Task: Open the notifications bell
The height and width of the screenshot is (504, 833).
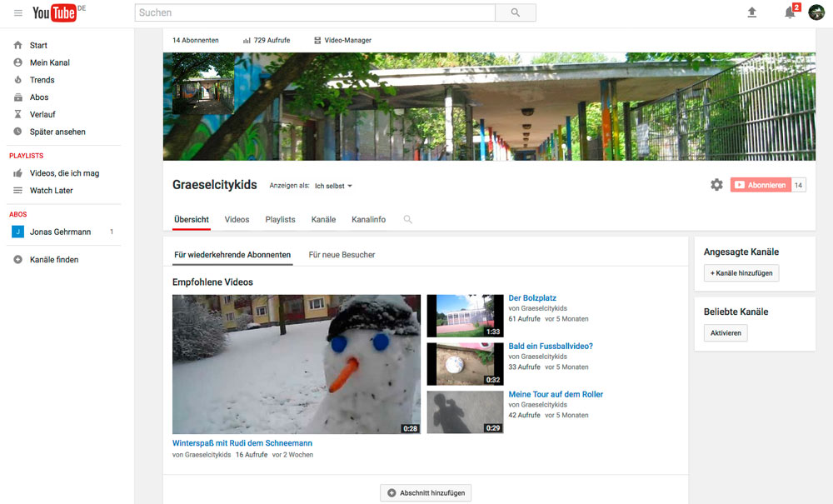Action: [790, 12]
